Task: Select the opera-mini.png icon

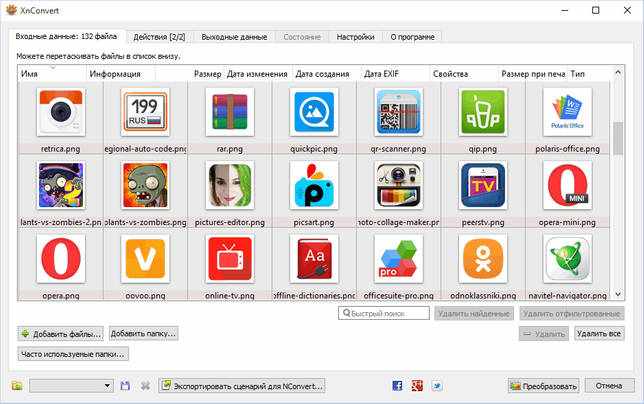Action: click(567, 185)
